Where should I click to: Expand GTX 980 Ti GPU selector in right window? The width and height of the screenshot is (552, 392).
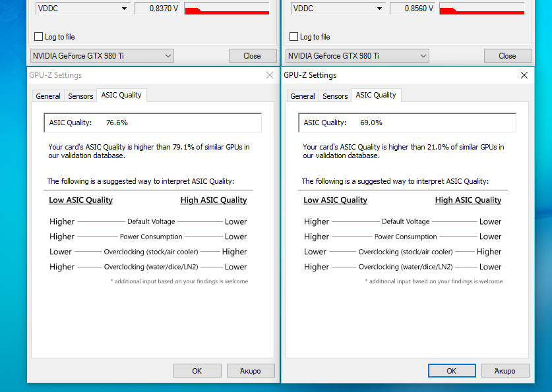click(x=357, y=55)
